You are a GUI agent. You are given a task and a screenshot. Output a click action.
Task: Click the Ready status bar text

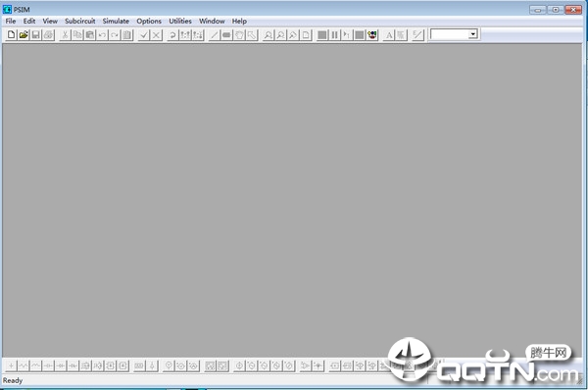(x=13, y=380)
